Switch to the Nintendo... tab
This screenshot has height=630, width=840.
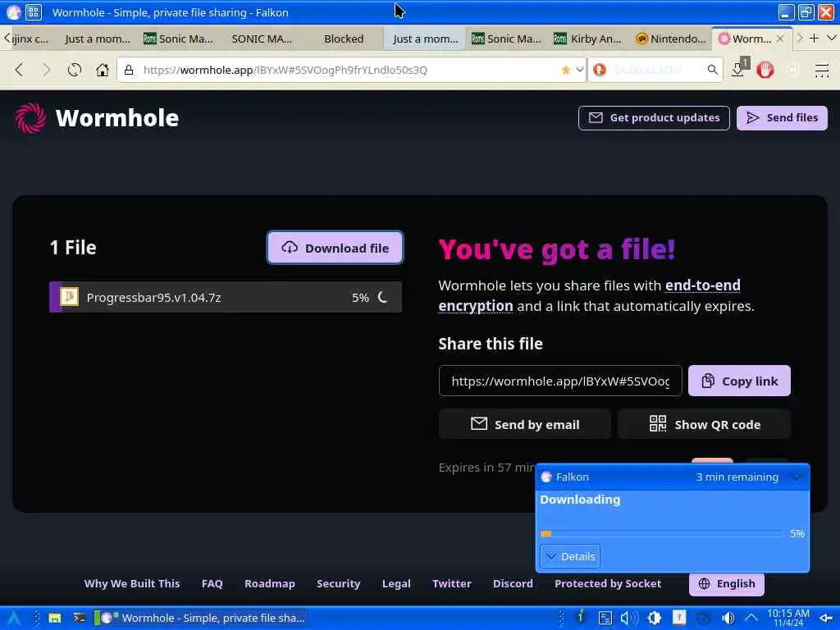(x=669, y=39)
